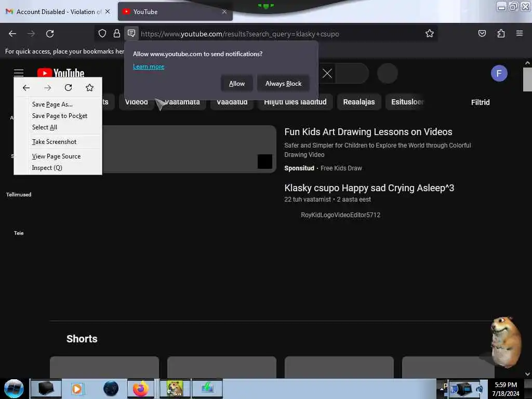Switch to Account Disabled Gmail tab
The image size is (532, 399).
click(x=58, y=11)
